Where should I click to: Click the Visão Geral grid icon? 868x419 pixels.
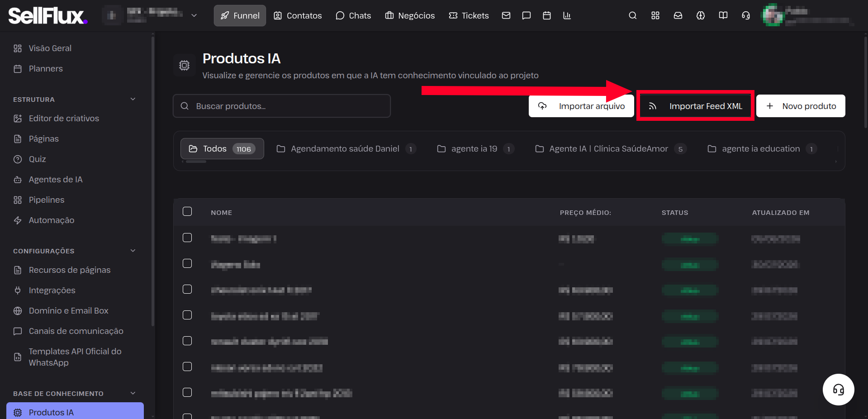(18, 48)
